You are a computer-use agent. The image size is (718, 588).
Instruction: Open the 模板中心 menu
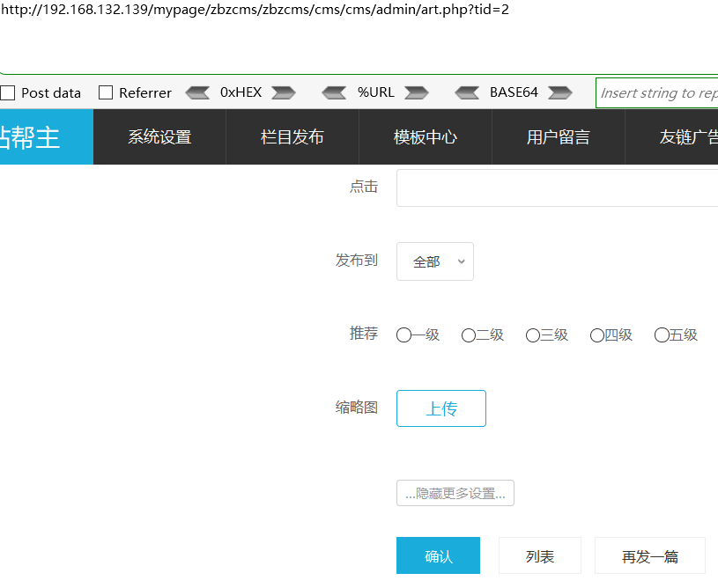tap(425, 136)
